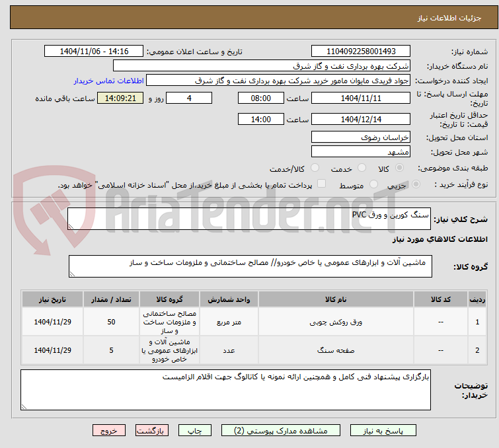Click the اطلاعات کالاهای مورد نیاز section heading

click(440, 239)
